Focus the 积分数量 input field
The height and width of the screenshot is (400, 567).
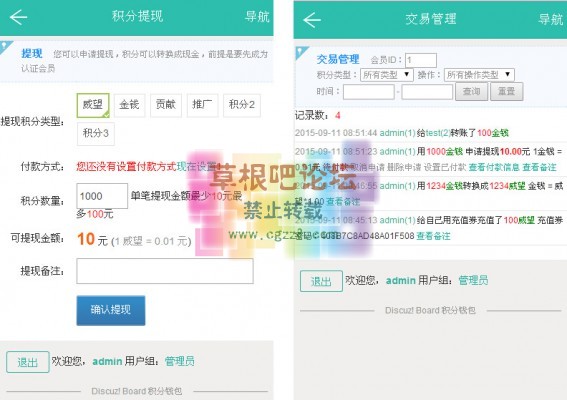102,196
